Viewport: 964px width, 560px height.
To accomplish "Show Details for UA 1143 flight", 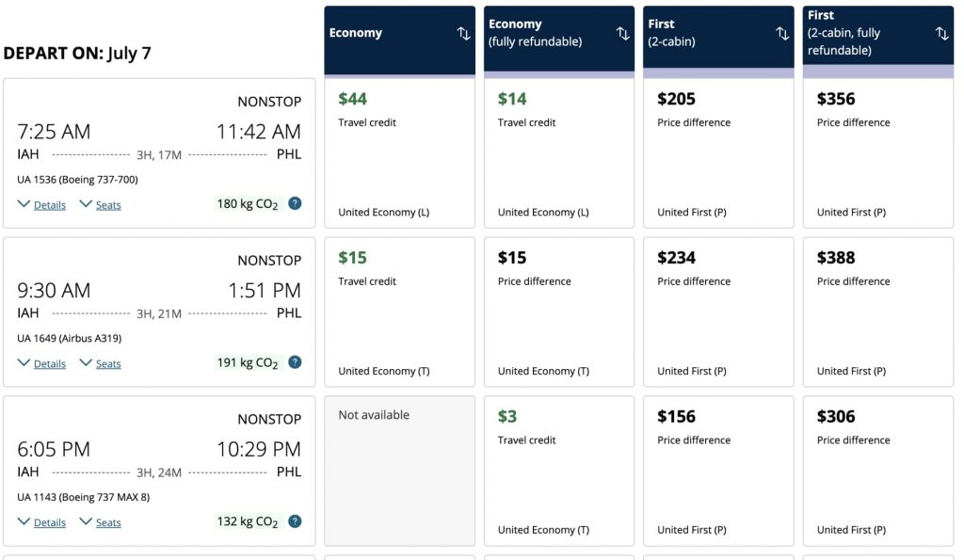I will pyautogui.click(x=41, y=522).
